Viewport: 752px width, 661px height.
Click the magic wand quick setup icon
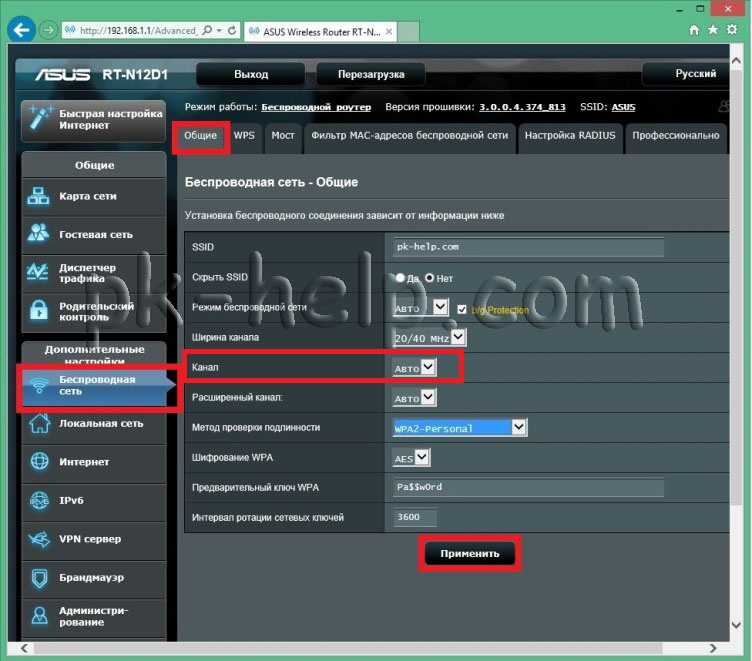[40, 118]
